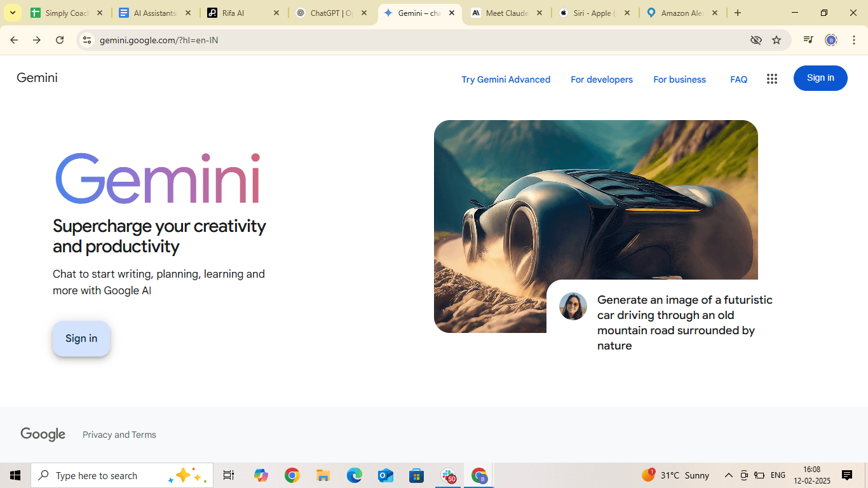Change ENG input language
Image resolution: width=868 pixels, height=488 pixels.
778,475
